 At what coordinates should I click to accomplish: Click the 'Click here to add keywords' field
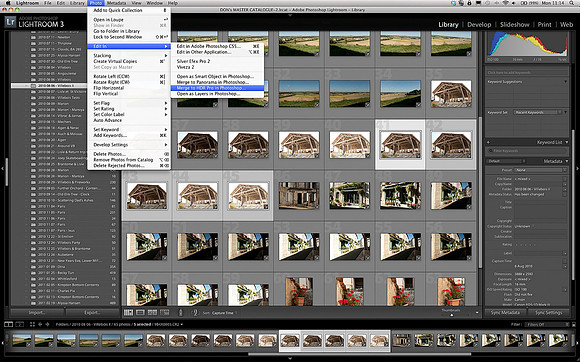527,72
